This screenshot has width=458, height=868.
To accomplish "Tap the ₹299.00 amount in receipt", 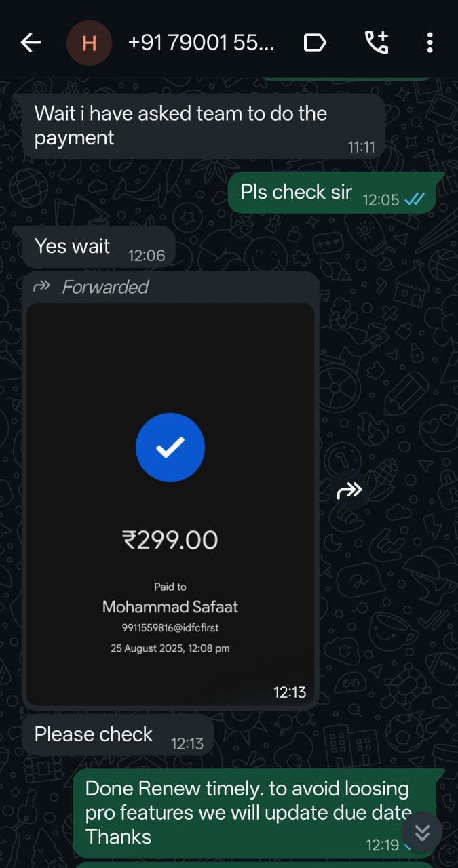I will pyautogui.click(x=170, y=540).
